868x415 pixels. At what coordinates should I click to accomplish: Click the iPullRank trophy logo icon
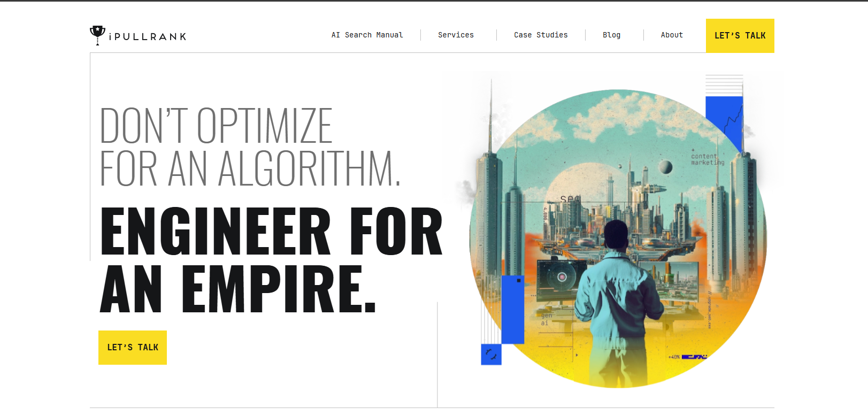97,35
